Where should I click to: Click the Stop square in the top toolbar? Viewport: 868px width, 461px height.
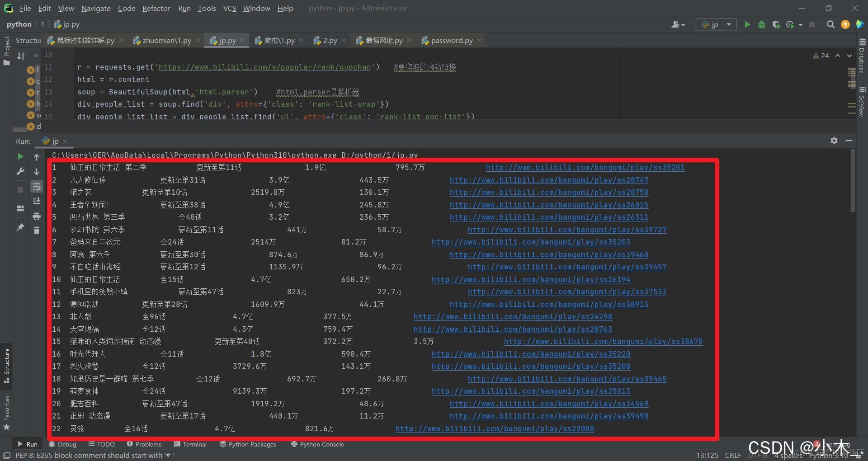point(812,24)
